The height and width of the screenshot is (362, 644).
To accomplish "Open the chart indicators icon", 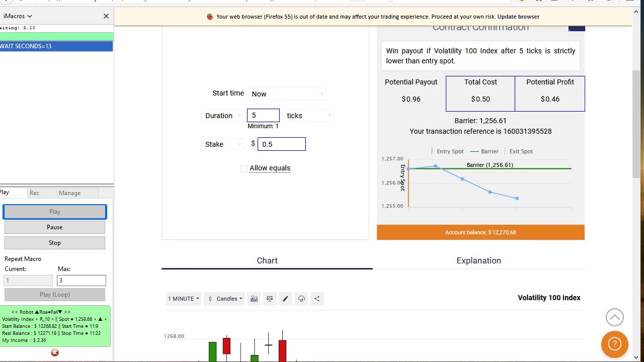I will tap(254, 299).
